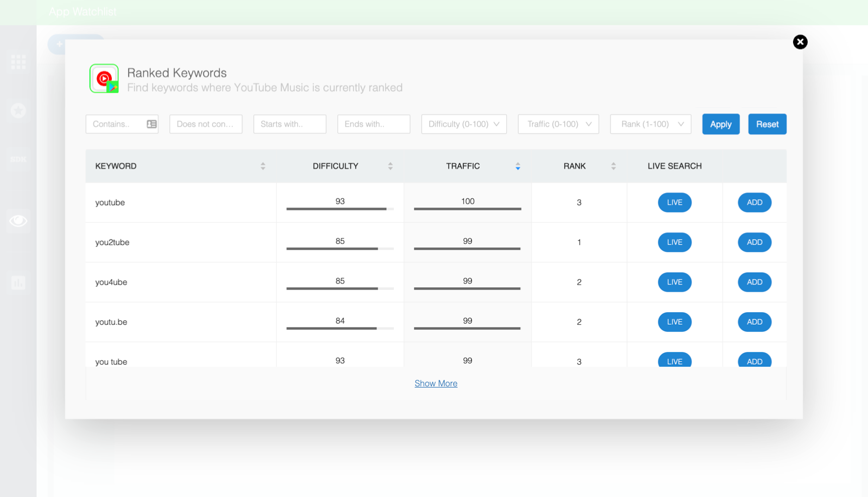Image resolution: width=868 pixels, height=497 pixels.
Task: Select the youtu.be keyword cell
Action: coord(181,322)
